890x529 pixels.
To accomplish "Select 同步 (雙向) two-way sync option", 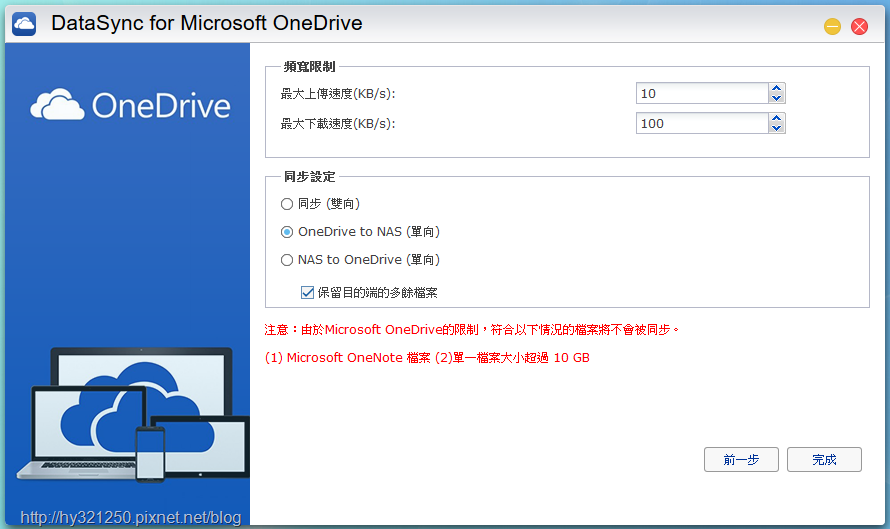I will coord(287,204).
